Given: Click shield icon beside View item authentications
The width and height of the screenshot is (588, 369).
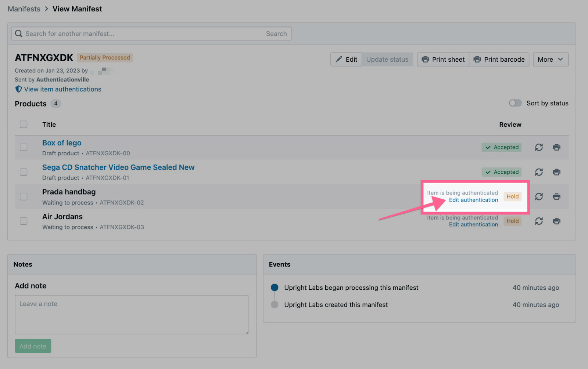Looking at the screenshot, I should tap(18, 89).
